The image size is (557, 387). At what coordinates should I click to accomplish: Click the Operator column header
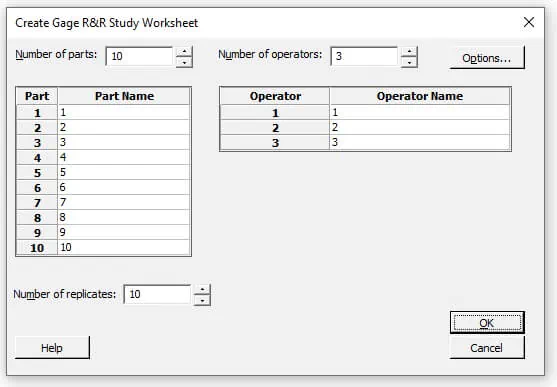click(x=275, y=96)
